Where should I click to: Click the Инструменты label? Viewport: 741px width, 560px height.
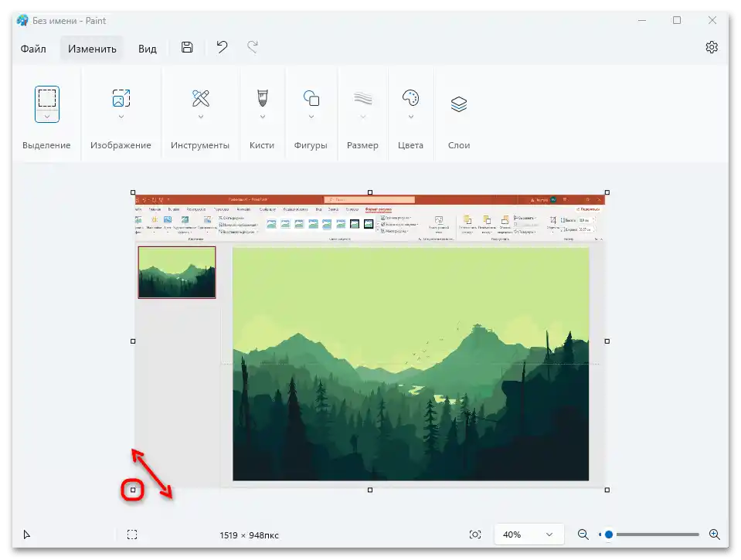pyautogui.click(x=200, y=145)
